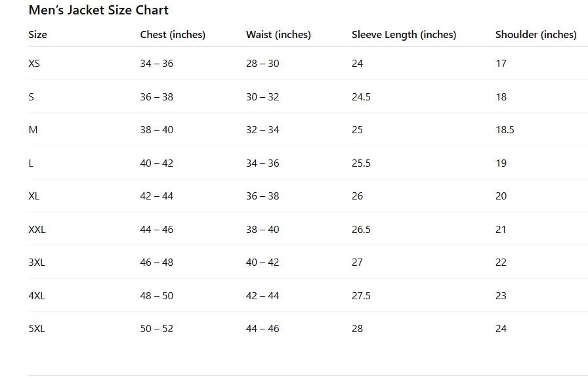Image resolution: width=588 pixels, height=378 pixels.
Task: Click the Men's Jacket Size Chart heading
Action: click(98, 10)
